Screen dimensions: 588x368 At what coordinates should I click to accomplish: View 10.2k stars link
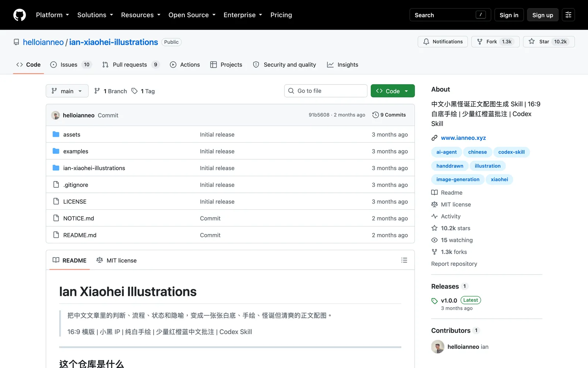click(451, 228)
